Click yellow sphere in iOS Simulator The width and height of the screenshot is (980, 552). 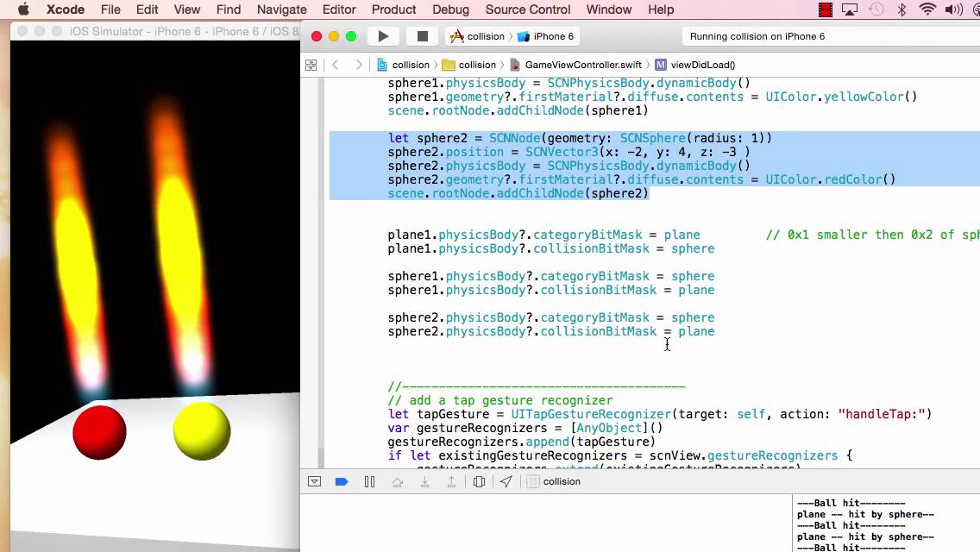(x=202, y=431)
